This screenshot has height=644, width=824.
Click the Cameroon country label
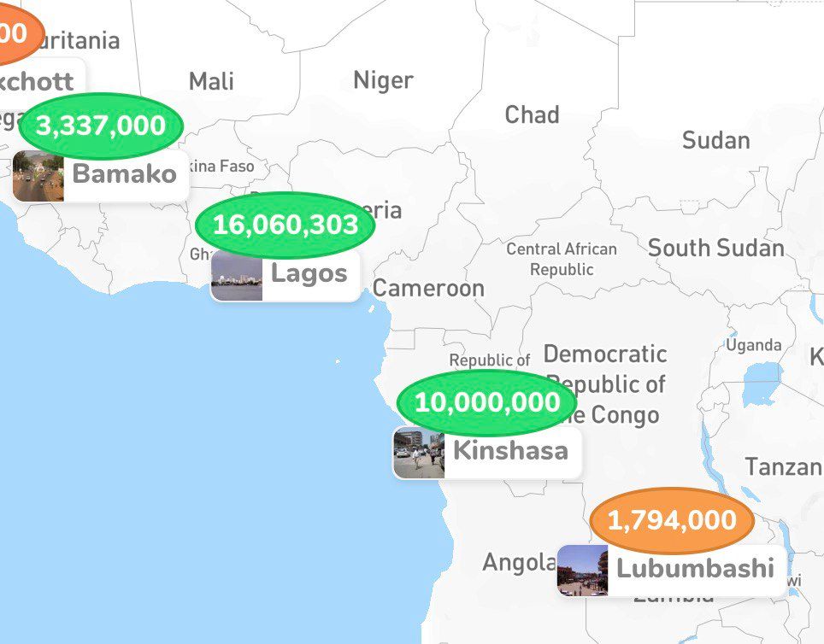pos(428,289)
